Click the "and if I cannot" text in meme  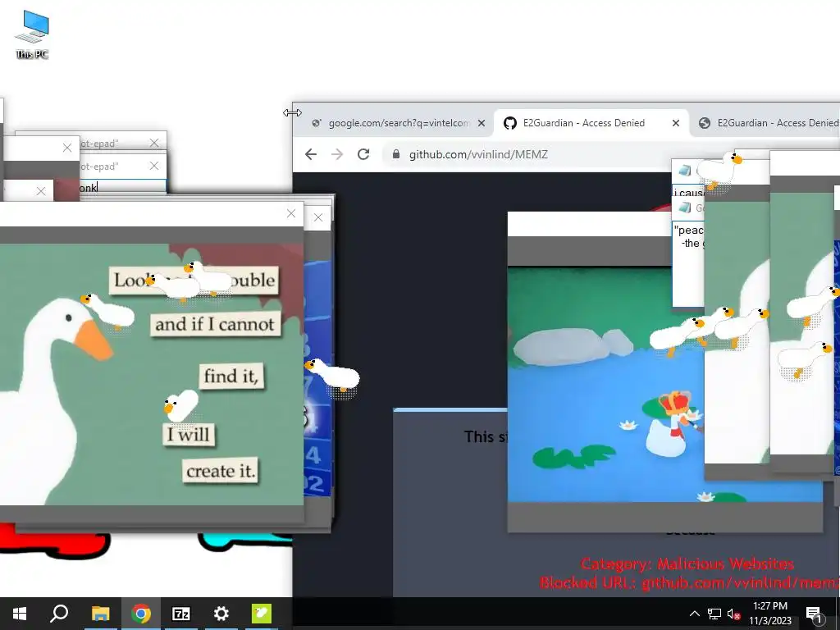pos(214,324)
